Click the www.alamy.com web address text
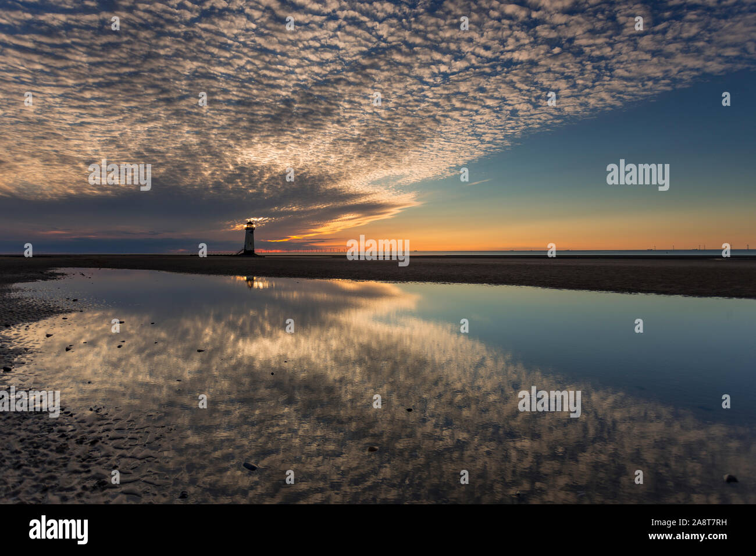756x556 pixels. coord(687,536)
